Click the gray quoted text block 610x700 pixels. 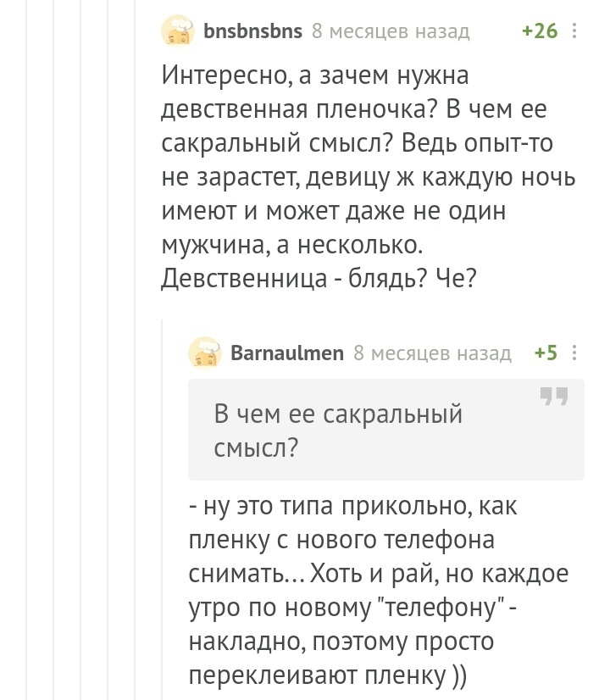point(385,430)
